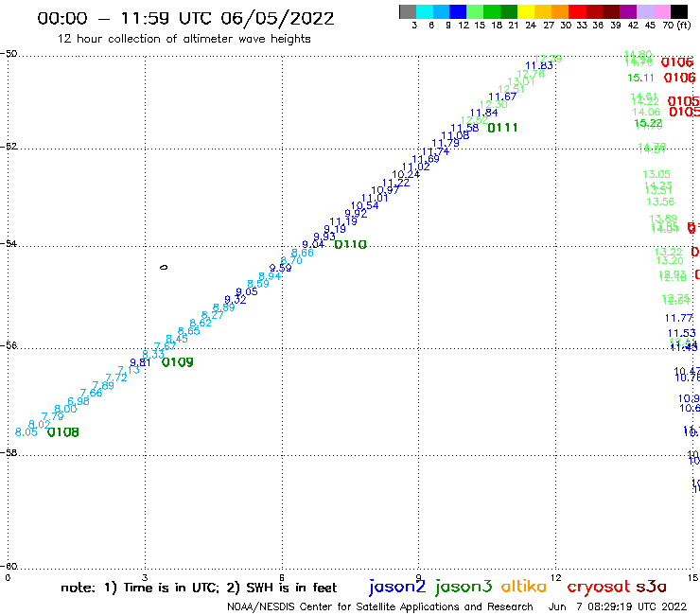Image resolution: width=700 pixels, height=615 pixels.
Task: Select the purple 39–42 ft legend swatch
Action: [628, 11]
